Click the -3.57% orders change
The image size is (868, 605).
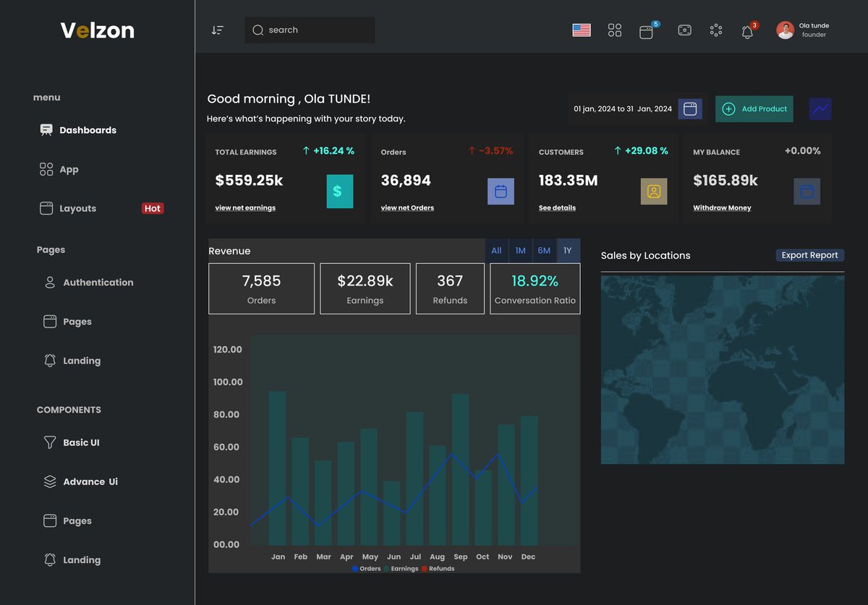(490, 151)
